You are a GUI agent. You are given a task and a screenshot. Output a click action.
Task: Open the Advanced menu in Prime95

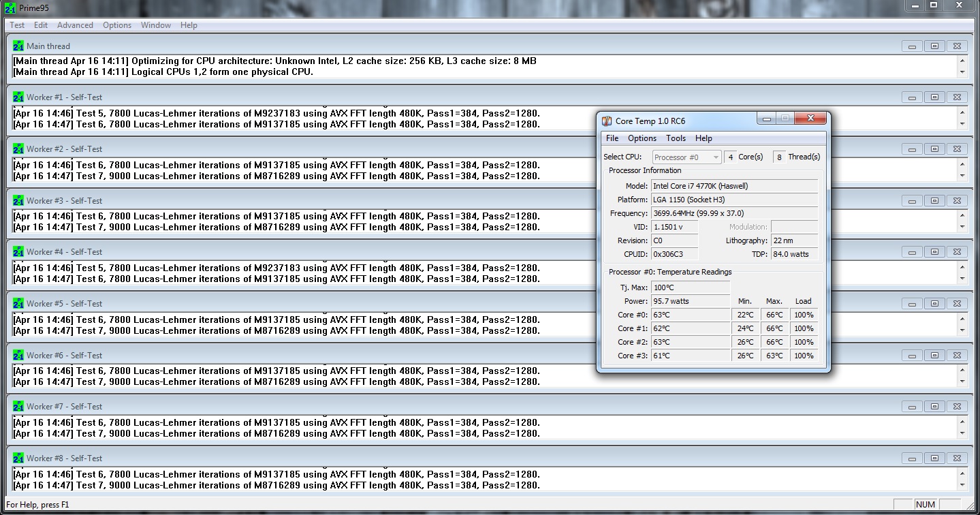click(75, 25)
